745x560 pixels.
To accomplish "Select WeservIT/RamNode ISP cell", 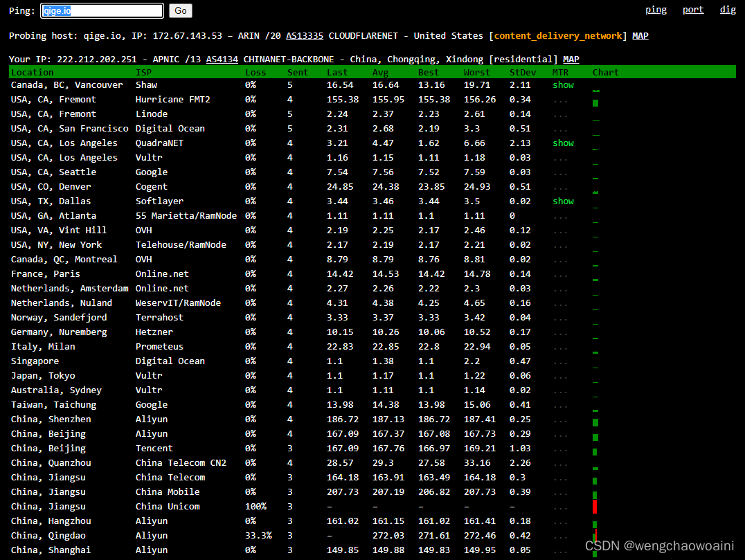I will 178,303.
